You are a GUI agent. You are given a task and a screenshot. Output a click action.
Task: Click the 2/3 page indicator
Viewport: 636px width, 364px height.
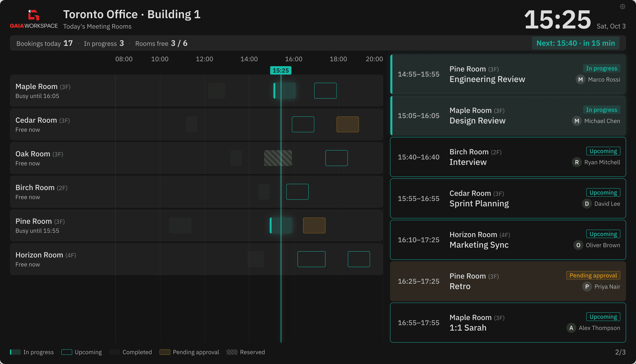(x=620, y=352)
